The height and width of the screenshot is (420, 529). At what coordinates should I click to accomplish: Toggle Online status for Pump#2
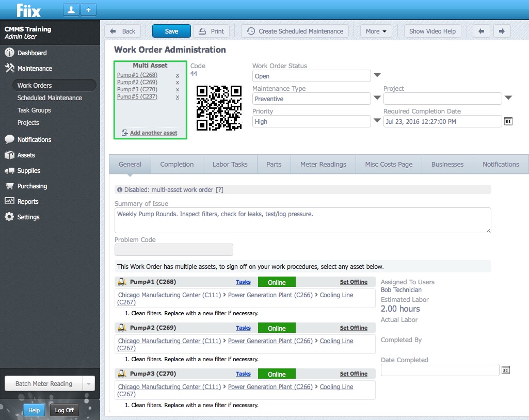pyautogui.click(x=277, y=328)
